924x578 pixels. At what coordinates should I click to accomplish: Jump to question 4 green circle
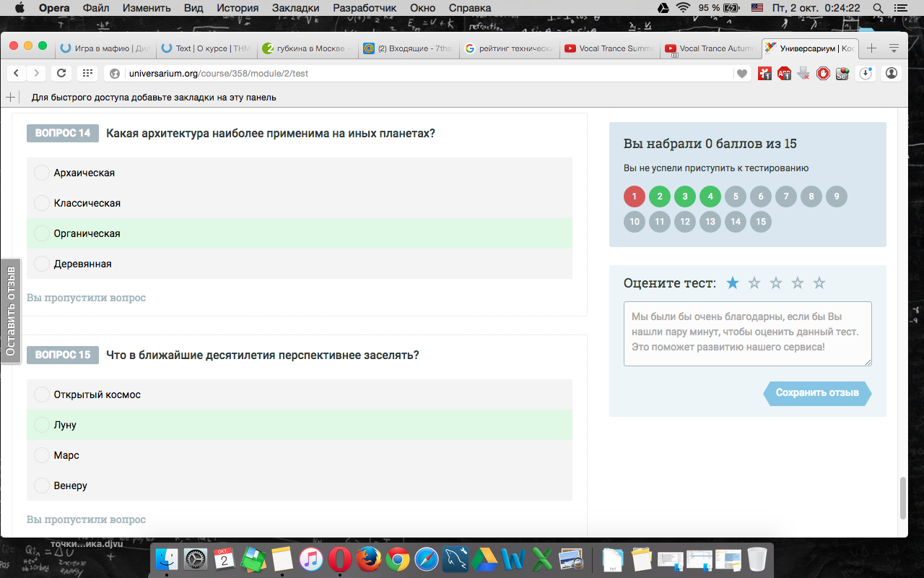pyautogui.click(x=710, y=197)
